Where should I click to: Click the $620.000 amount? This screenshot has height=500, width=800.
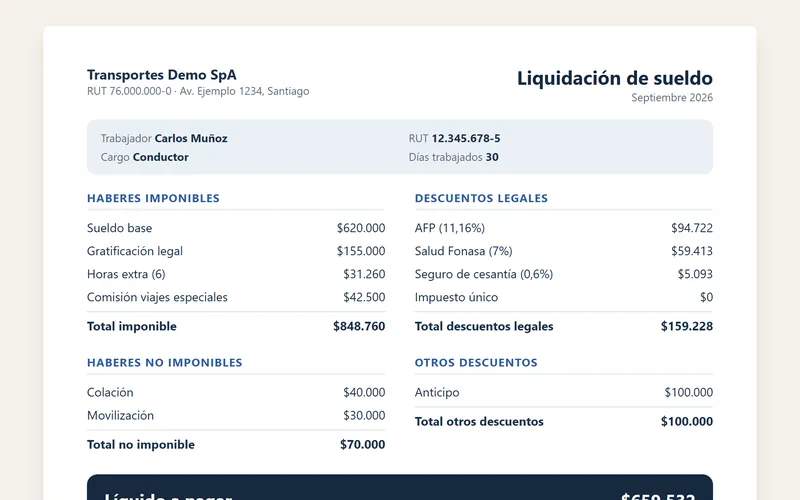coord(361,228)
